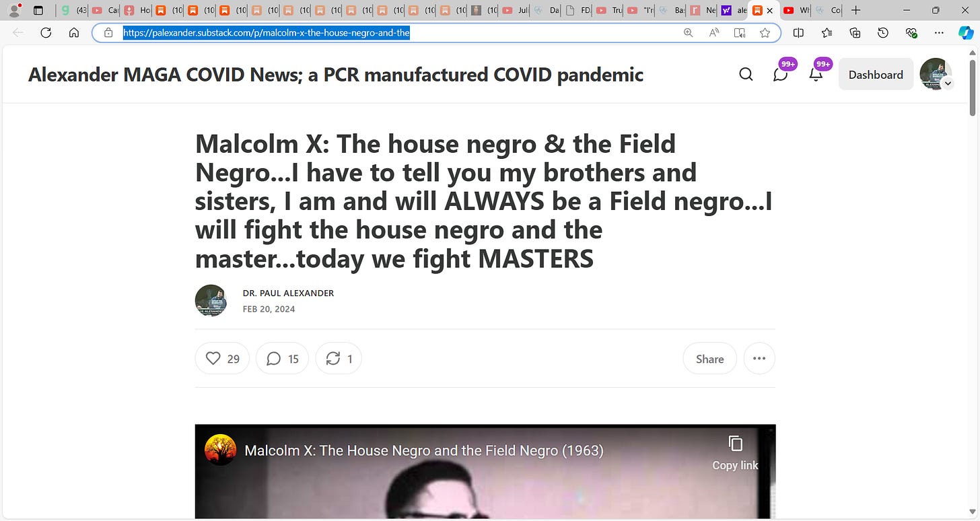The width and height of the screenshot is (980, 521).
Task: Click the Share button
Action: [x=709, y=358]
